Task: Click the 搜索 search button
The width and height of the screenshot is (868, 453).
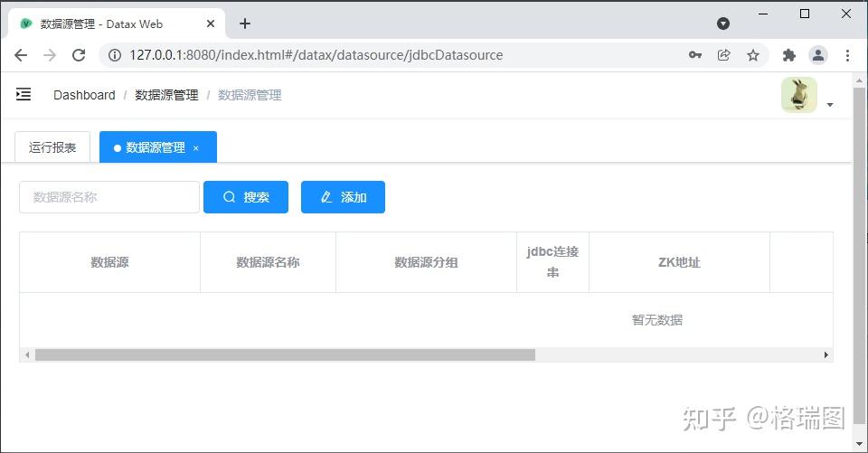Action: point(246,197)
